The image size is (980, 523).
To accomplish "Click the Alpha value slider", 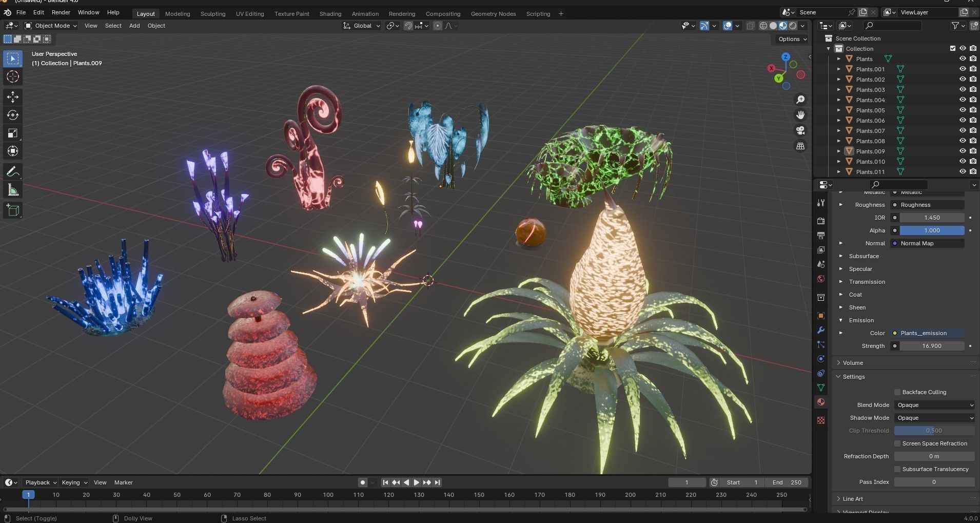I will point(932,230).
